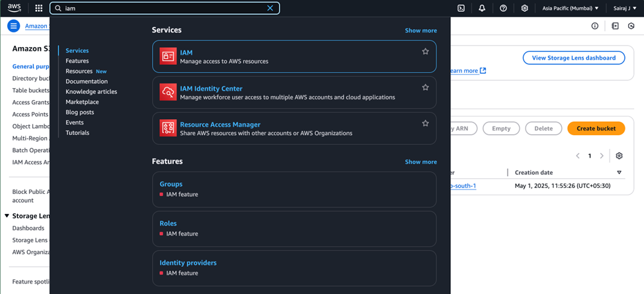Click inside the search field containing iam

[164, 8]
